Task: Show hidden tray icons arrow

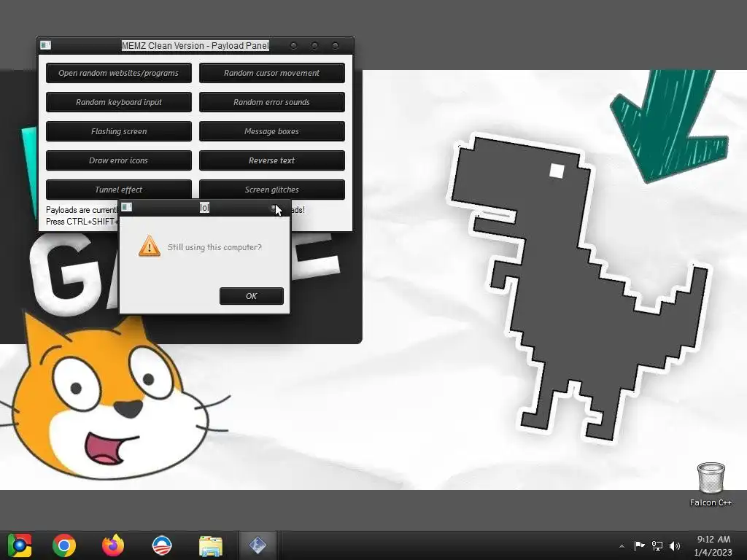Action: 622,546
